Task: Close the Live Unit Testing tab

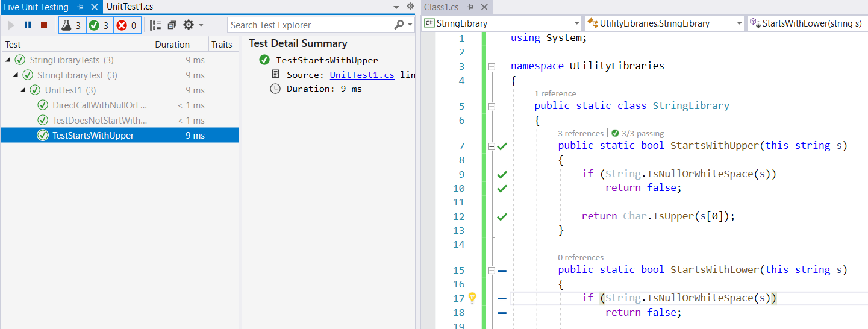Action: 95,7
